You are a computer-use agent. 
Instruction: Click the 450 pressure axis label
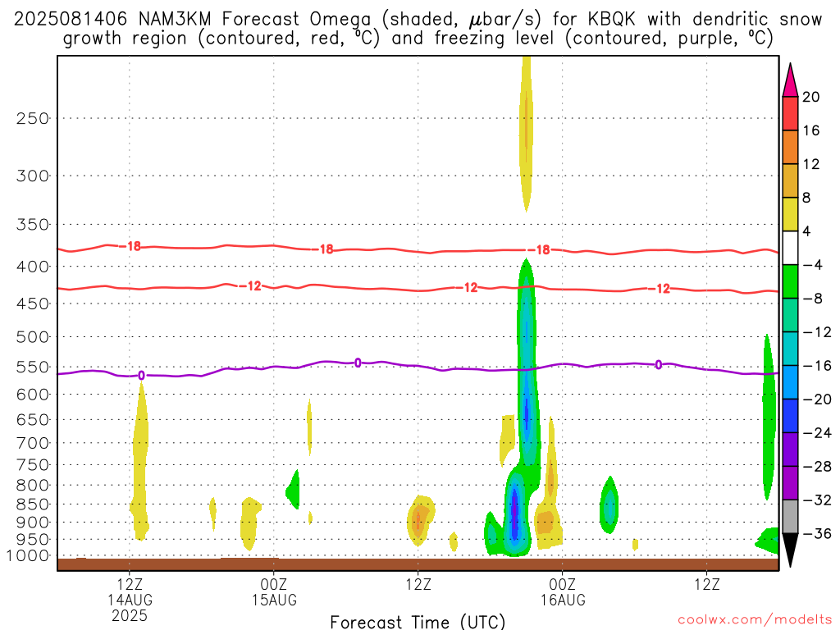tap(33, 304)
